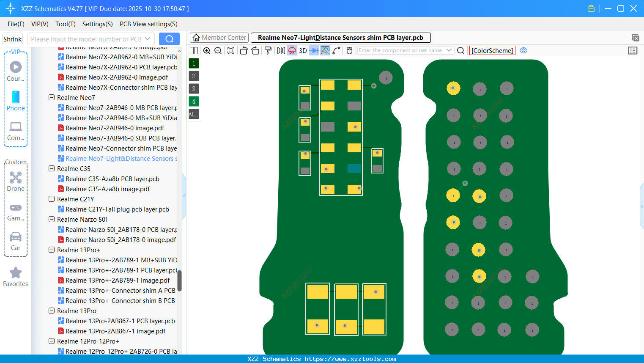Toggle the net trace highlight icon

pos(325,51)
